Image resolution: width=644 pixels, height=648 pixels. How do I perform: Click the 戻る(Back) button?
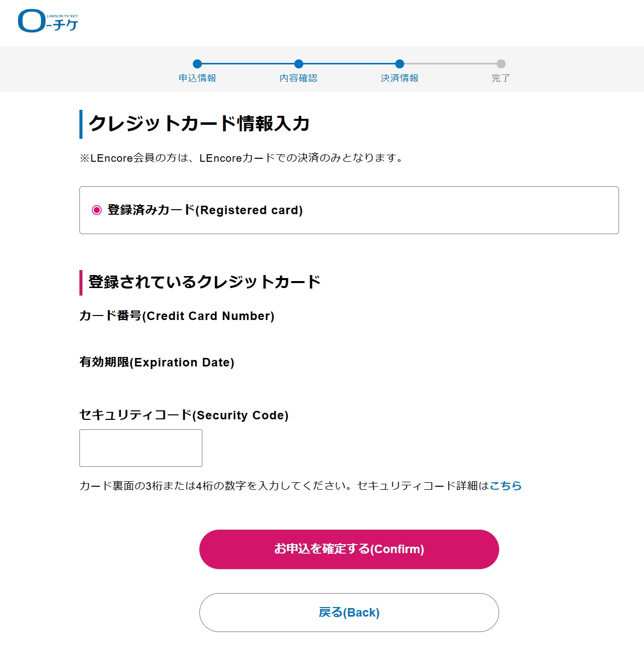tap(349, 613)
